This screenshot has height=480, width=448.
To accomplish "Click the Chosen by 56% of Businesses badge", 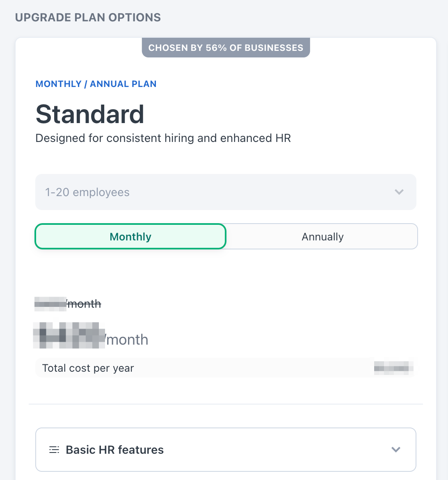I will pos(226,48).
